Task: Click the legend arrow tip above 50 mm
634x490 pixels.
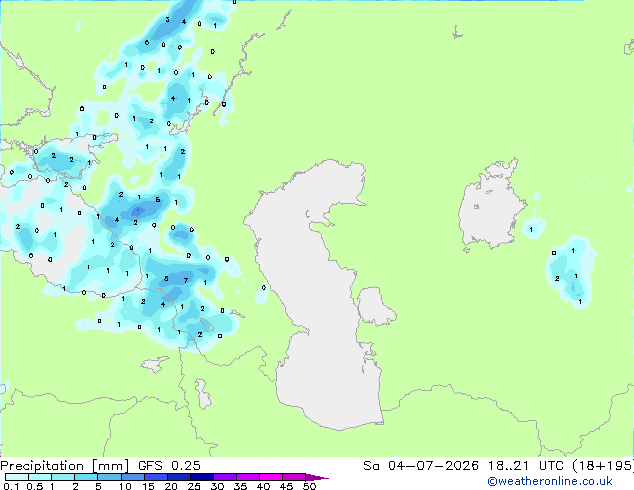Action: (317, 478)
